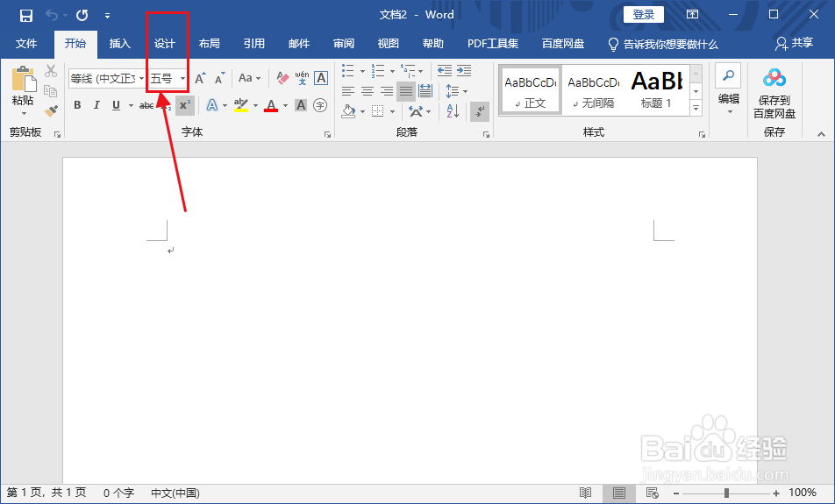This screenshot has height=504, width=835.
Task: Open the Save to Baidu Netdisk cloud button
Action: 774,93
